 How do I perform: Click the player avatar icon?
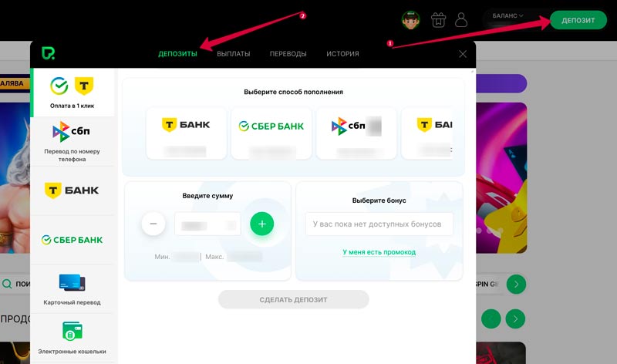click(x=410, y=20)
